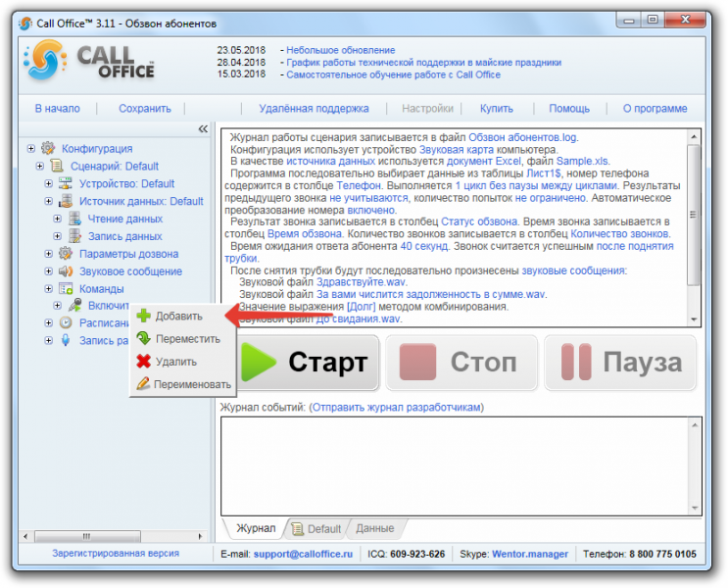Open the Обзвон абонентов.log file link
This screenshot has width=728, height=588.
tap(522, 137)
